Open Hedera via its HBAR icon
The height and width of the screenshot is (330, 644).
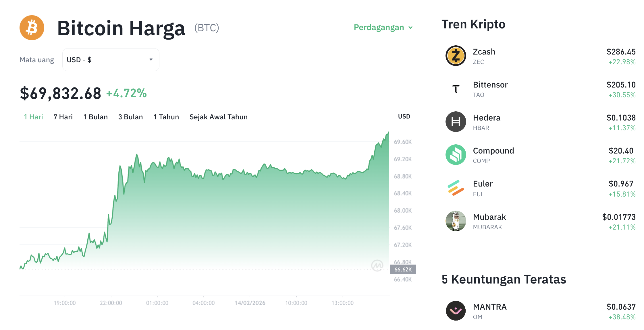pyautogui.click(x=455, y=122)
